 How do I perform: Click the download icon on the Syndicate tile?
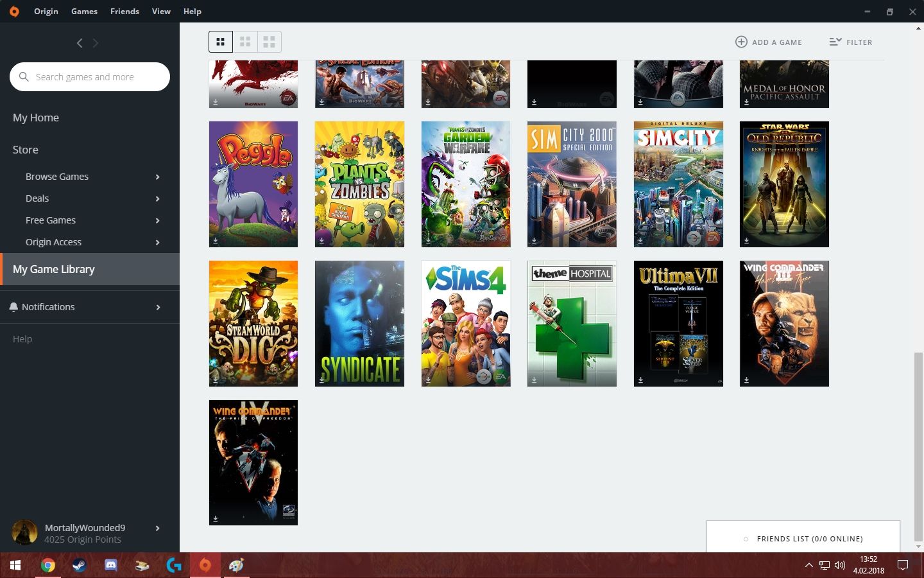[x=321, y=380]
